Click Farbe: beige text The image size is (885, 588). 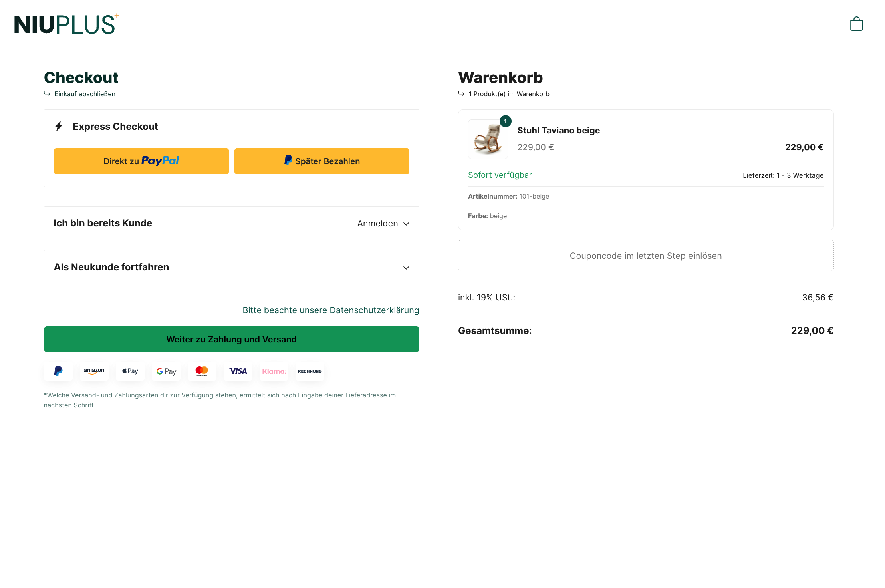487,216
